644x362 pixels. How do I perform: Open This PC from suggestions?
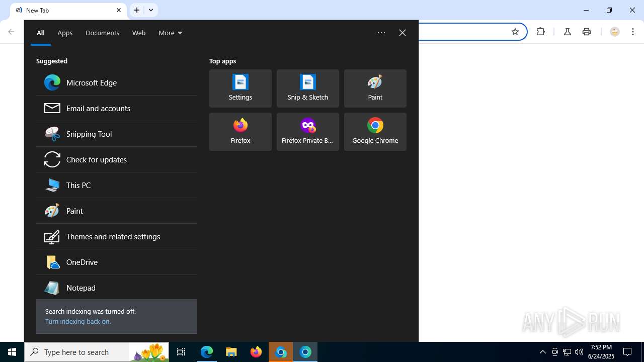coord(117,185)
